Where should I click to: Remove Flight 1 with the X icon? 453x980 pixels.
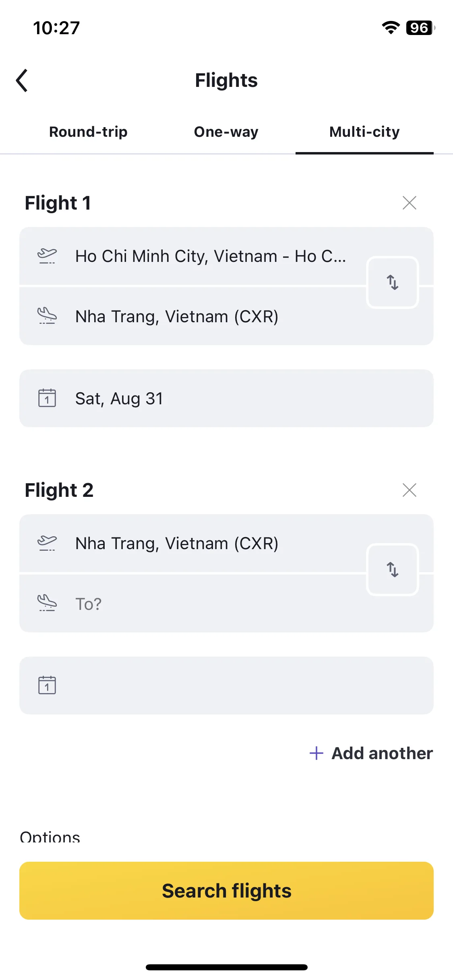[x=410, y=203]
